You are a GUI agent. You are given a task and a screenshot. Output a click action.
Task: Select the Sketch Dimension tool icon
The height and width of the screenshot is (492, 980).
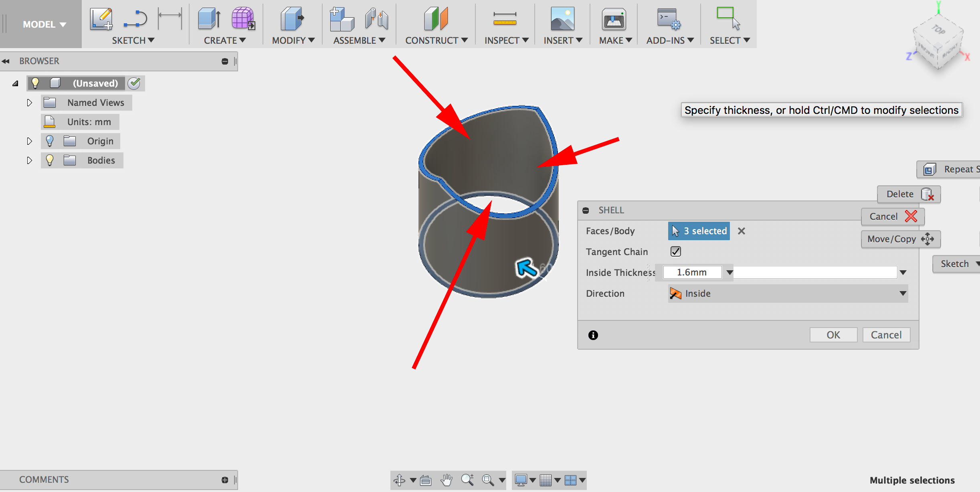[x=170, y=18]
